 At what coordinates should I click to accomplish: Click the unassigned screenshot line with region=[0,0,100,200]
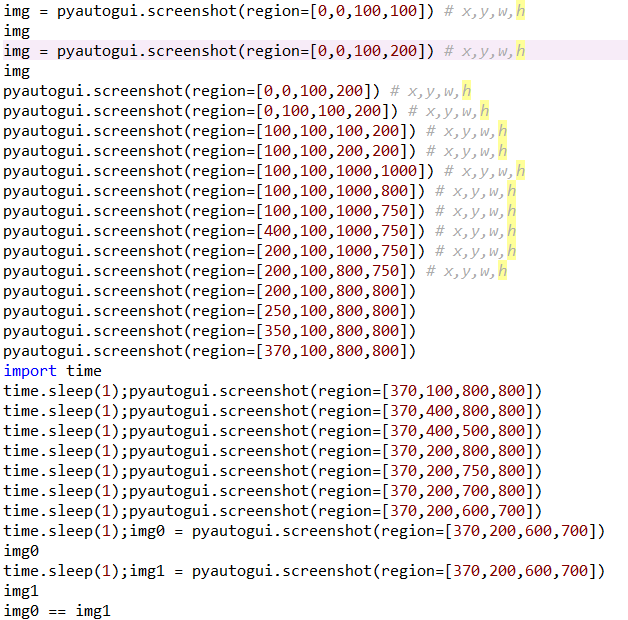[x=237, y=91]
